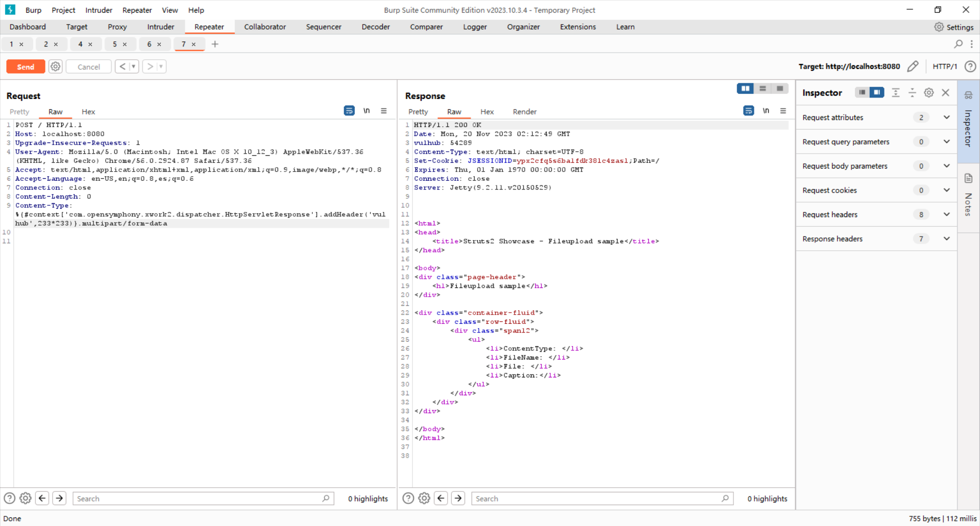
Task: Add a new Repeater tab with plus icon
Action: [x=215, y=44]
